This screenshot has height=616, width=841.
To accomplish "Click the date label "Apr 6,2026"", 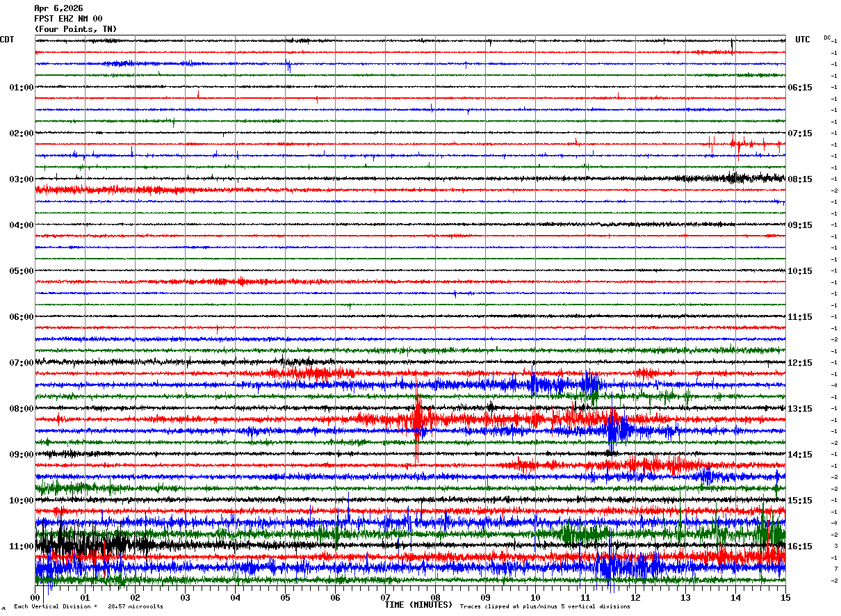I will 58,8.
